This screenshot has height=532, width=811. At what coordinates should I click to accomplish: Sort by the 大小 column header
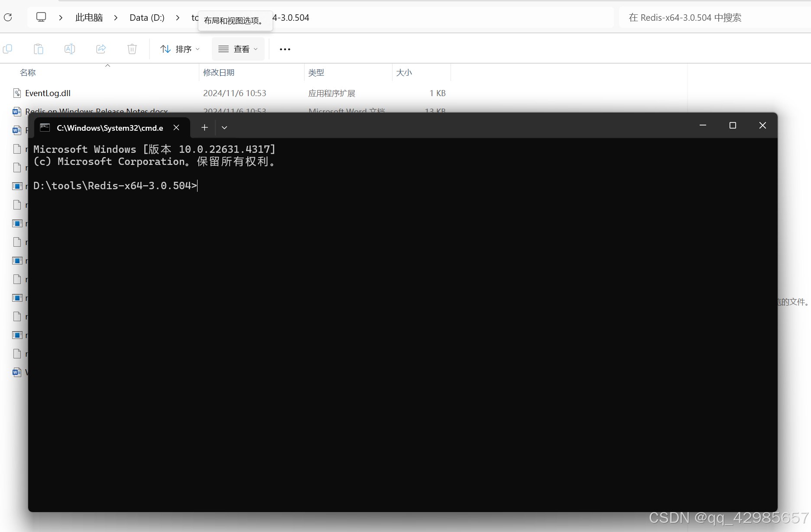[x=404, y=72]
